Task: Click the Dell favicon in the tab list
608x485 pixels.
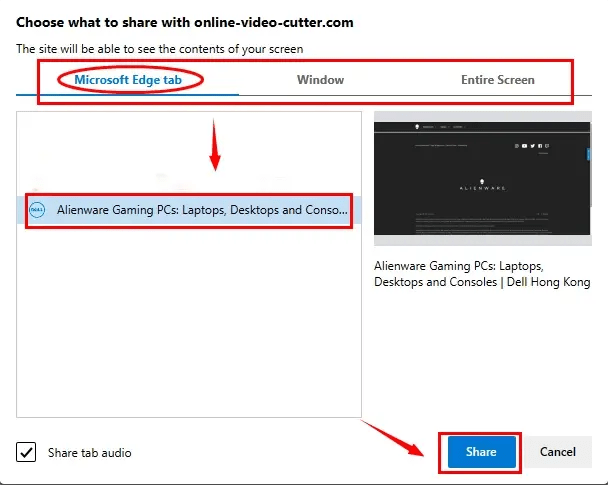Action: 37,210
